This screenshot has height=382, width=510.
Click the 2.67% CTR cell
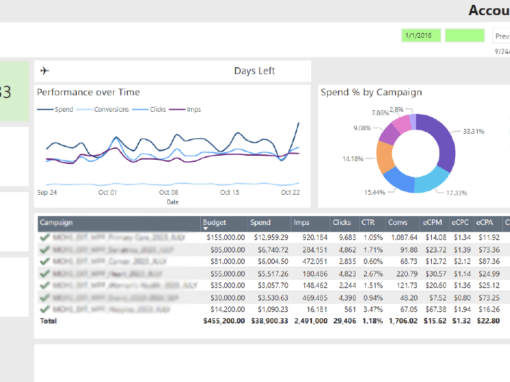(x=373, y=274)
